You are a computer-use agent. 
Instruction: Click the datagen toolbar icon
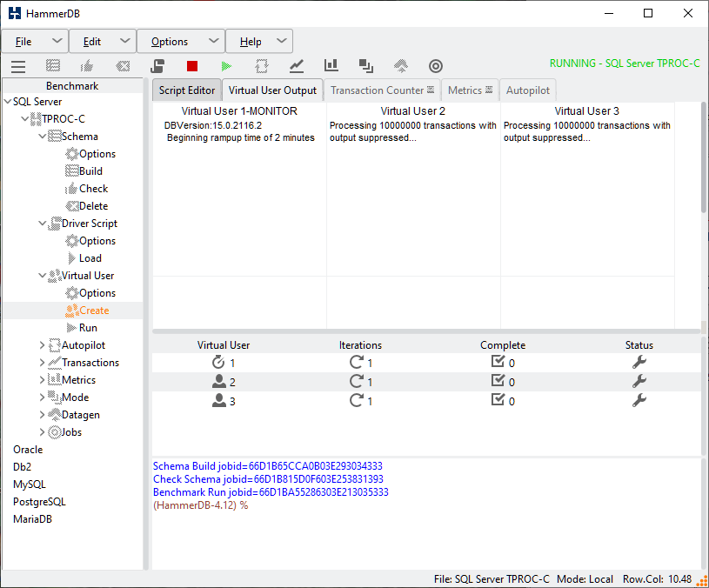coord(401,66)
